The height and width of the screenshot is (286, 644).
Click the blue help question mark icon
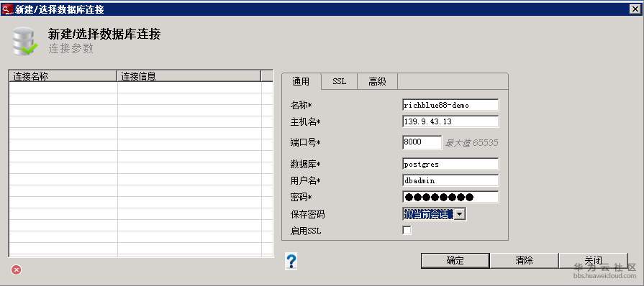291,262
